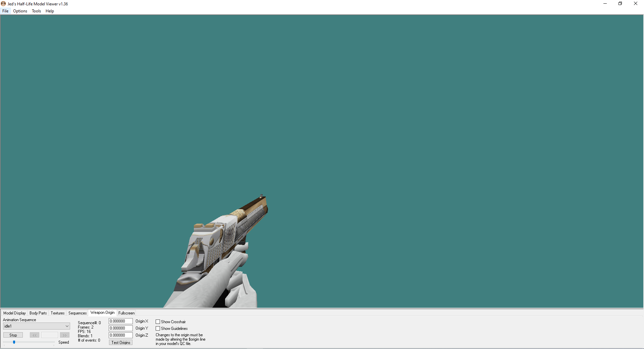This screenshot has height=349, width=644.
Task: Minimize the Model Viewer window
Action: [605, 4]
